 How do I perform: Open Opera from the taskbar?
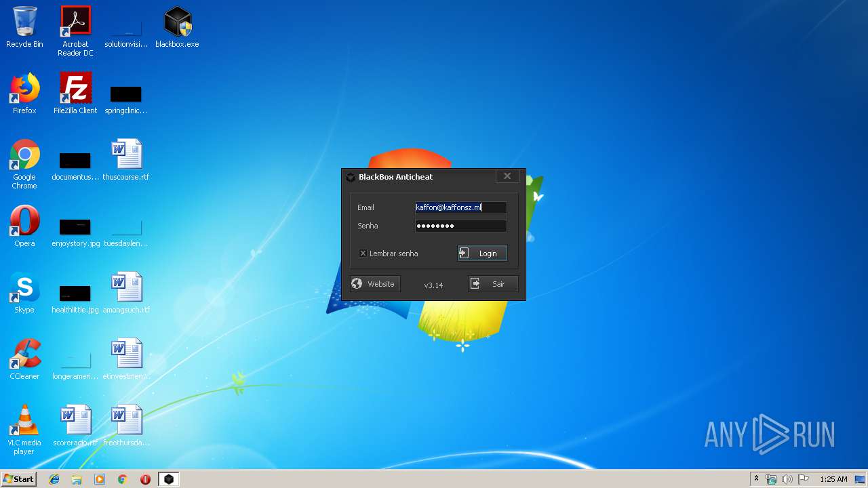click(x=145, y=479)
